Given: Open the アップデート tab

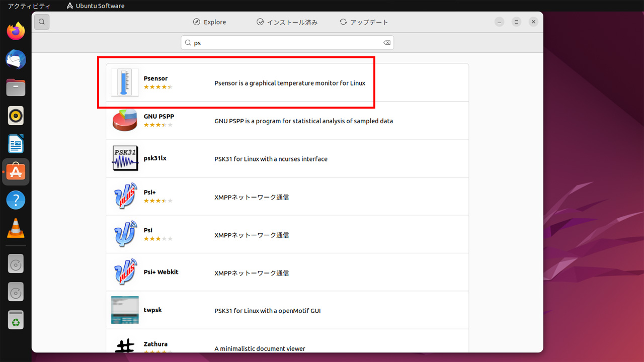Looking at the screenshot, I should [364, 22].
